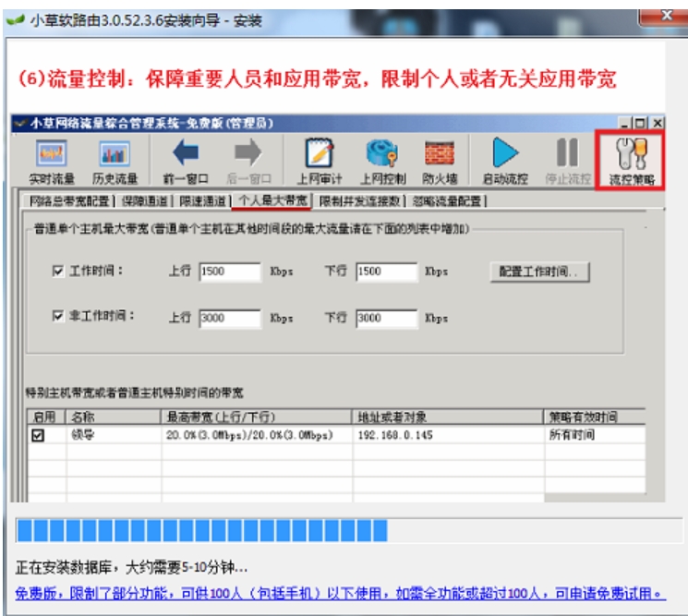Image resolution: width=688 pixels, height=616 pixels.
Task: Click the 配置工作时间 button
Action: tap(539, 272)
